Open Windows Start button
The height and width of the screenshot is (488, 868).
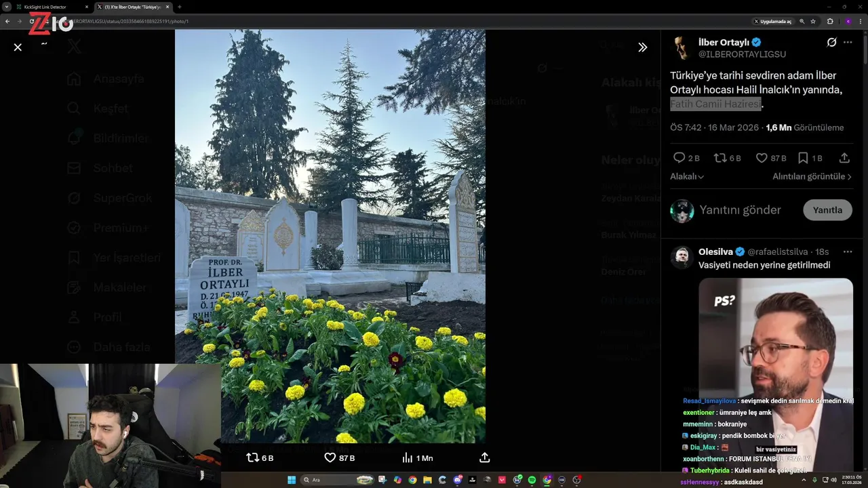click(x=292, y=480)
